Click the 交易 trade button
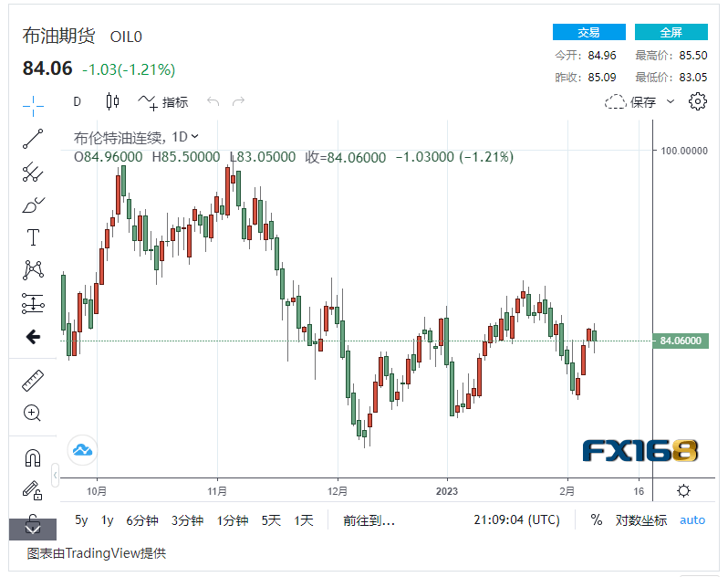The width and height of the screenshot is (728, 577). click(588, 32)
